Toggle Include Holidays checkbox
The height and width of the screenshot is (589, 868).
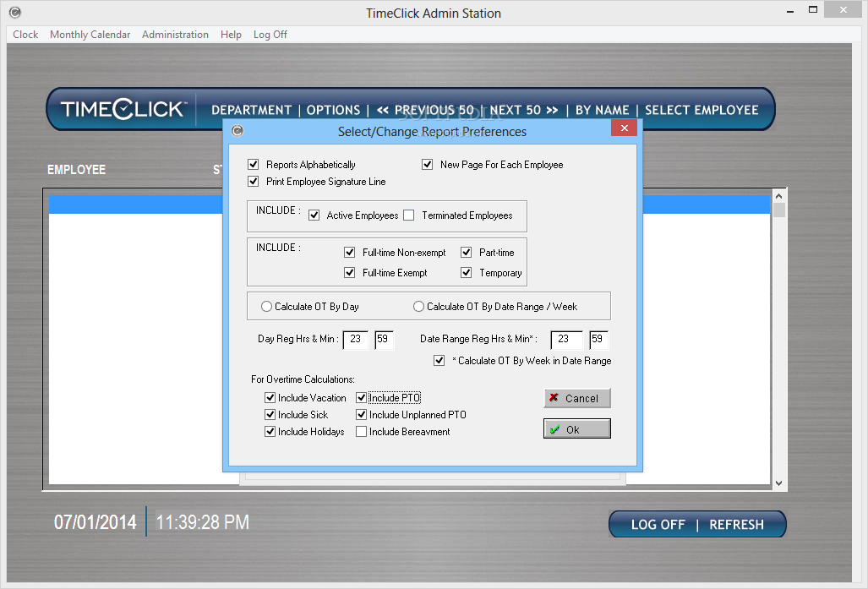[270, 431]
